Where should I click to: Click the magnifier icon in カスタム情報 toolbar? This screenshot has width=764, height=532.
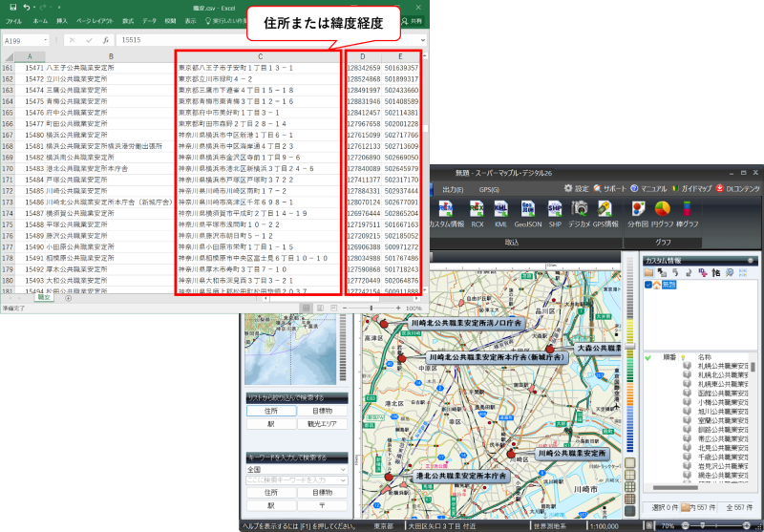tap(730, 273)
